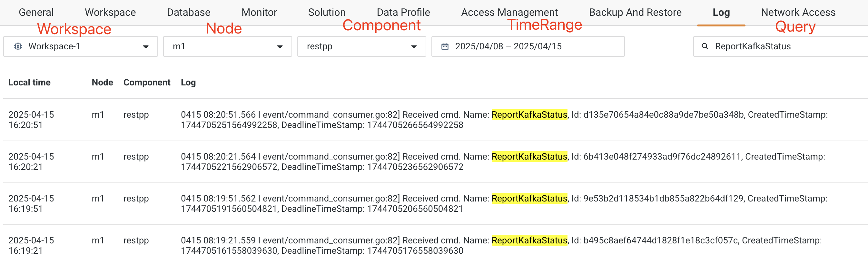Viewport: 868px width, 265px height.
Task: Click the Local time column header
Action: [29, 83]
